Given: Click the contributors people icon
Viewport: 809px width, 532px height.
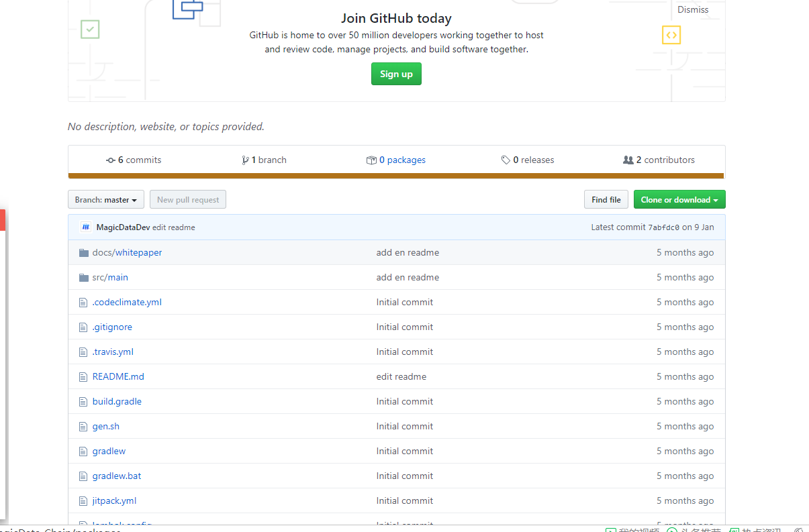Looking at the screenshot, I should 628,160.
